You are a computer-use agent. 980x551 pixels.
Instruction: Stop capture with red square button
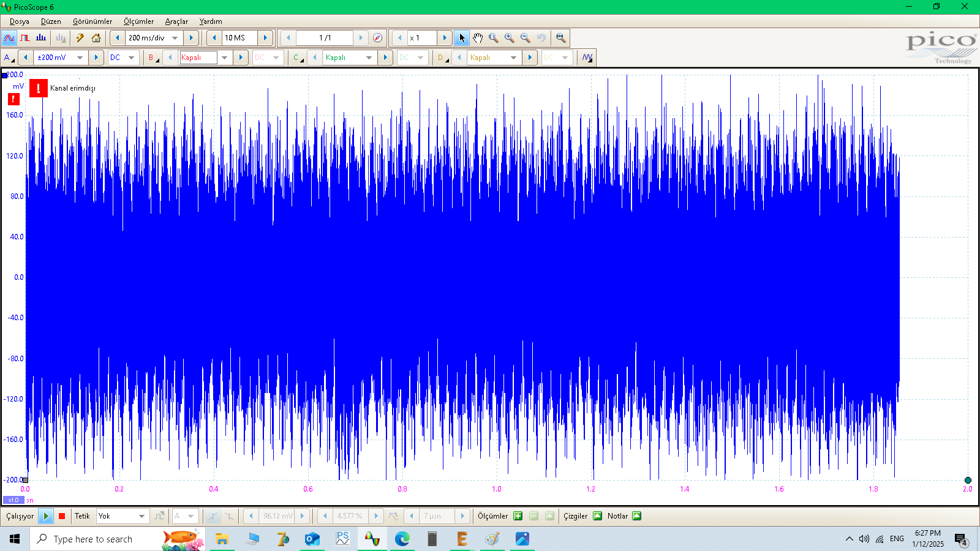(62, 516)
